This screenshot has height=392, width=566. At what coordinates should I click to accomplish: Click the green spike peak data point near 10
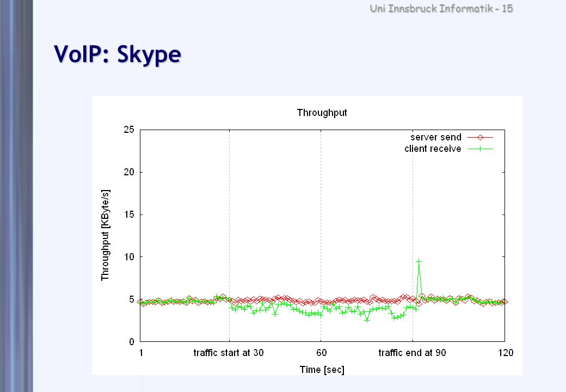point(419,261)
